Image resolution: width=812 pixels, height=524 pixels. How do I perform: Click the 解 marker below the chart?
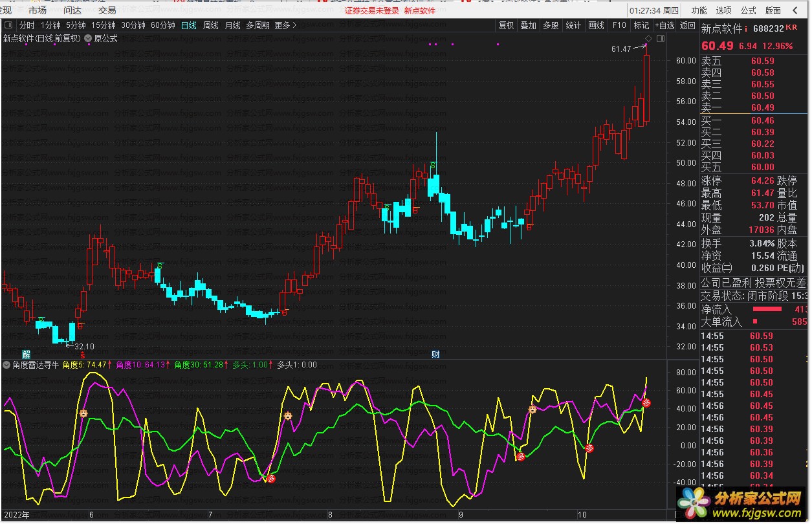27,354
